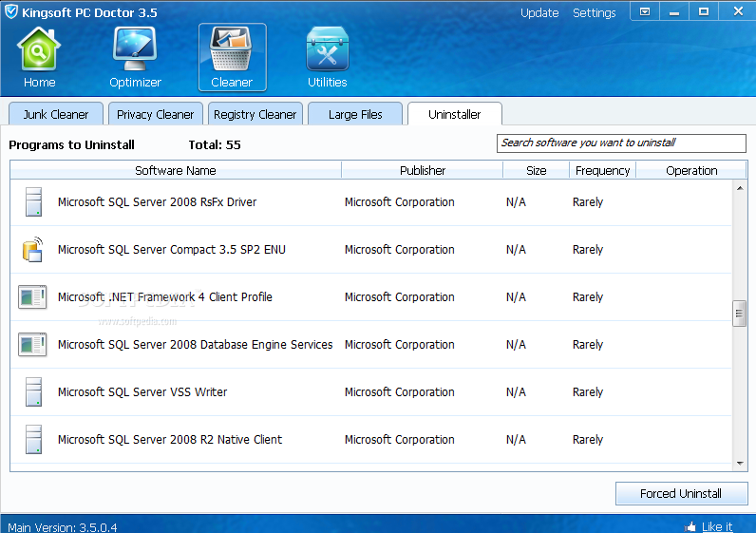The width and height of the screenshot is (756, 533).
Task: Select the Uninstaller tab
Action: tap(455, 114)
